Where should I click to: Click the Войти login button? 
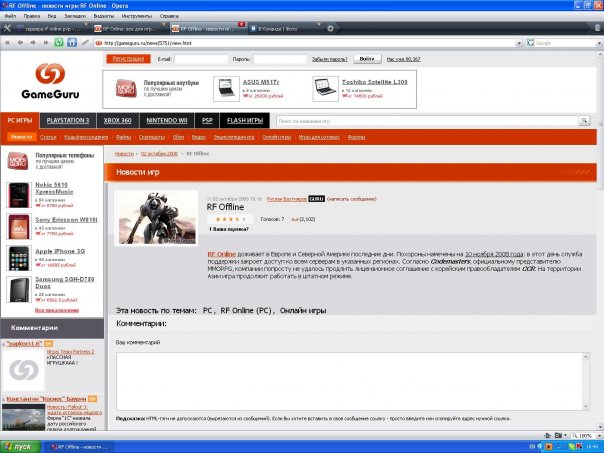pyautogui.click(x=367, y=59)
